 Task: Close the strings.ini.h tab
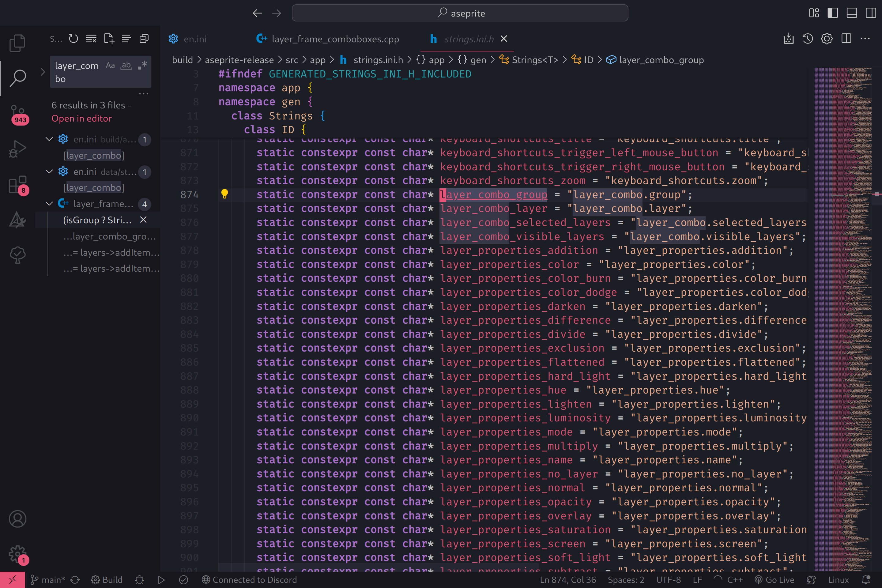(x=503, y=39)
